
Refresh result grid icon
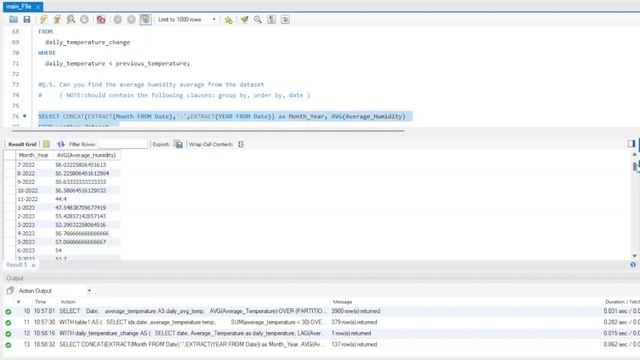point(61,144)
